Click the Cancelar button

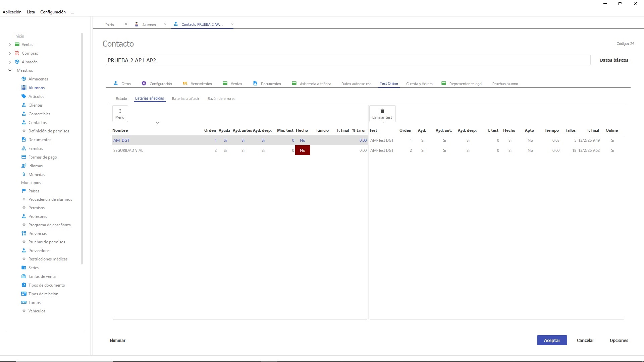[x=585, y=340]
